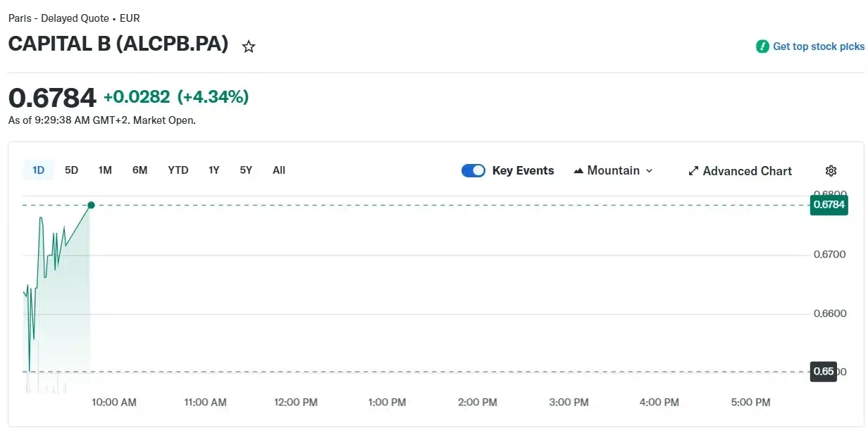This screenshot has width=868, height=430.
Task: Click the 10:00 AM axis label
Action: click(114, 403)
